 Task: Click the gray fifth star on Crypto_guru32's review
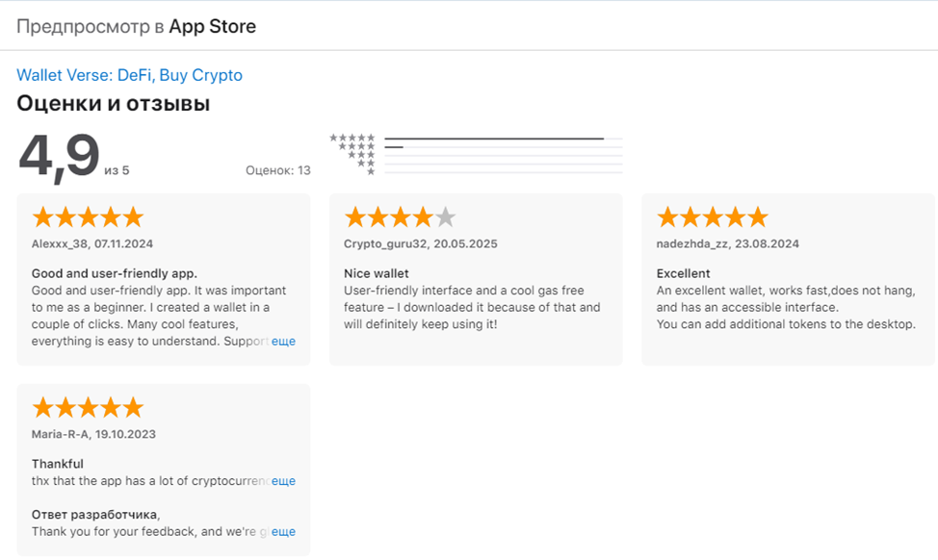(x=445, y=216)
